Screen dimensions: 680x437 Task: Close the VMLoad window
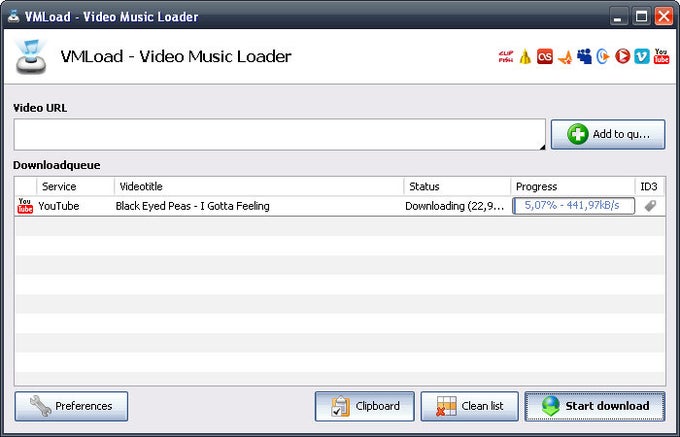(x=664, y=17)
